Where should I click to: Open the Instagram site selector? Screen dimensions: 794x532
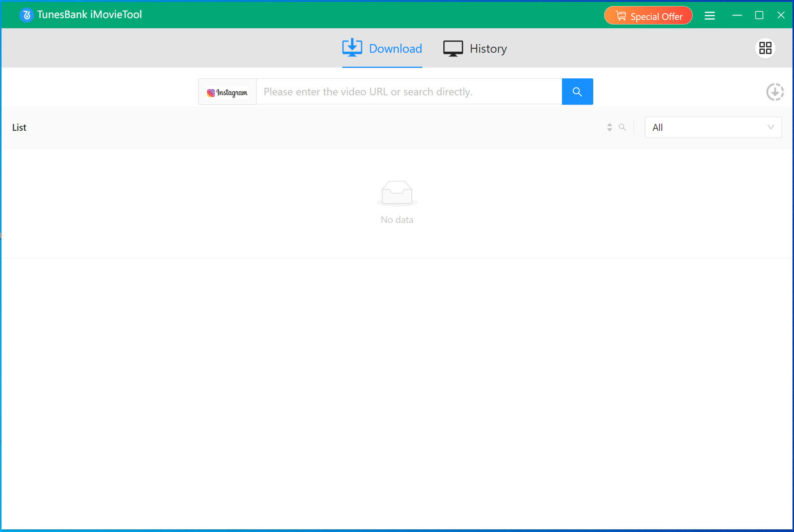pos(227,92)
